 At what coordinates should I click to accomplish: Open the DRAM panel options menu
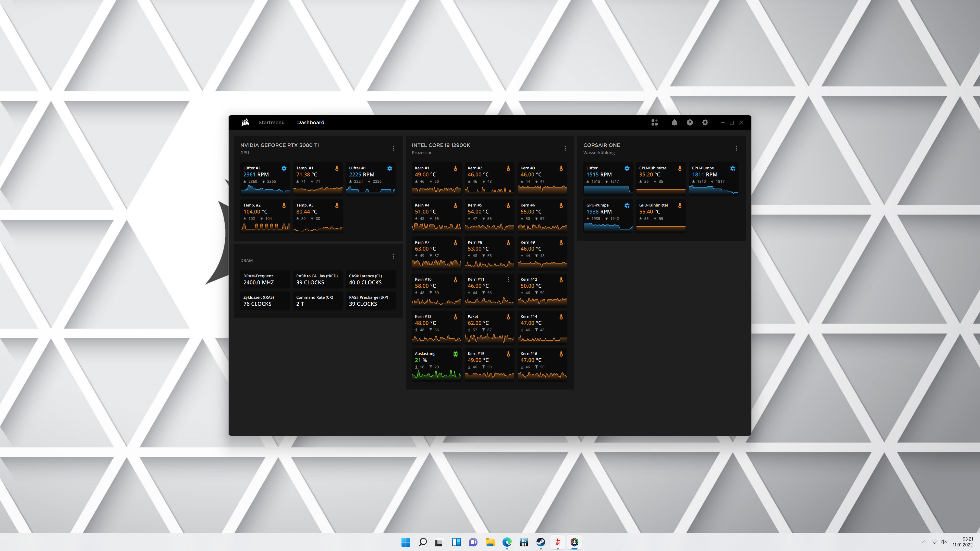(x=394, y=256)
